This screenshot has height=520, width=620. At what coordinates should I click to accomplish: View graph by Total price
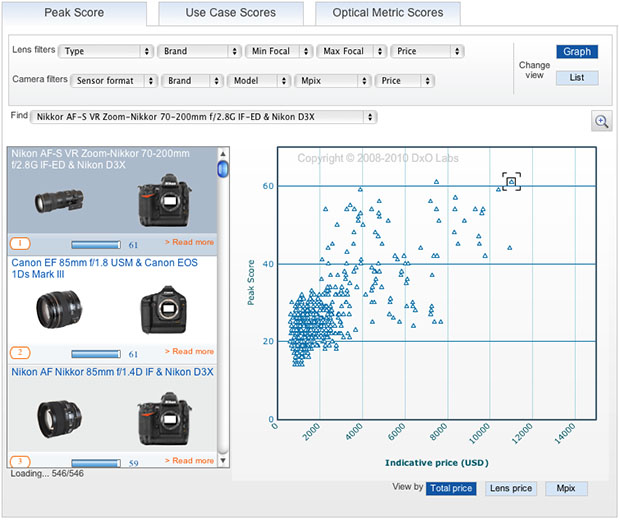451,488
